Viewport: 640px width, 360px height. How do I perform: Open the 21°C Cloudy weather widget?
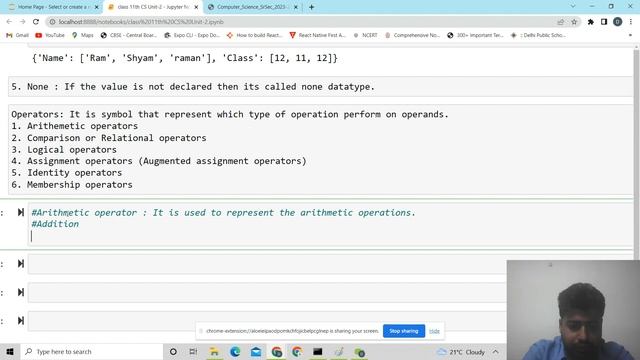[x=461, y=351]
